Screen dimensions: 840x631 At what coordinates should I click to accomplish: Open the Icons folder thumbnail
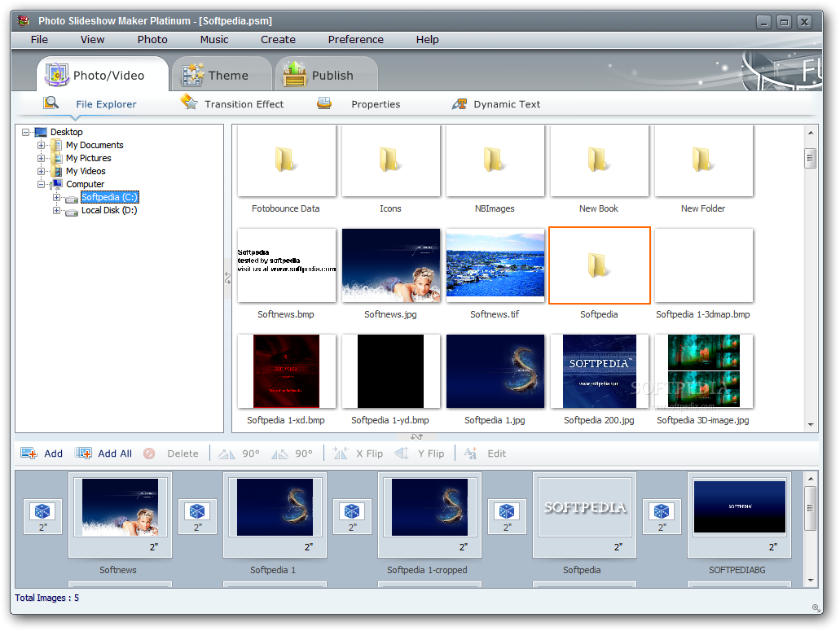(390, 160)
